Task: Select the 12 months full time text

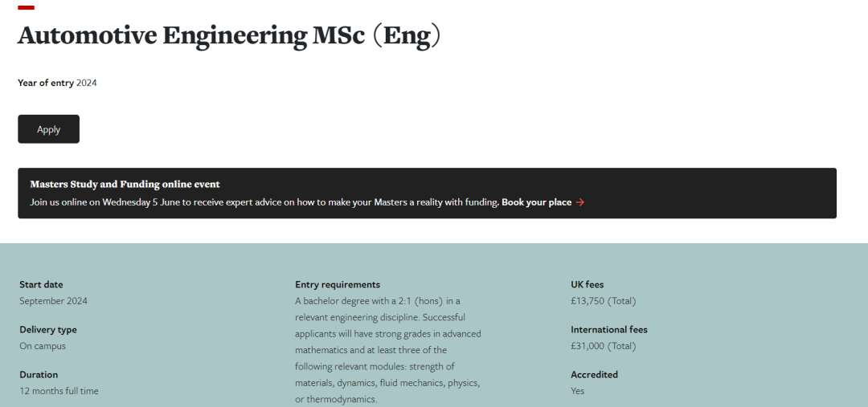Action: (59, 391)
